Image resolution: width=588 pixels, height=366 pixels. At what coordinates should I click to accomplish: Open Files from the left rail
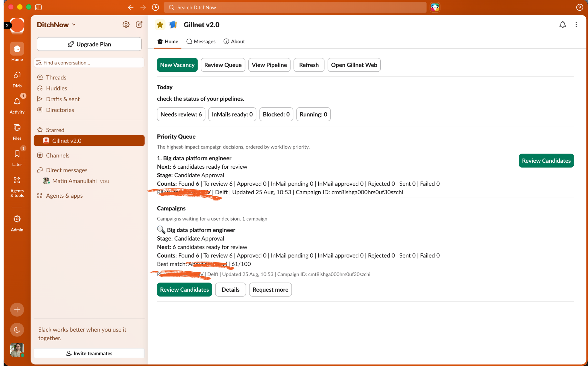coord(17,132)
